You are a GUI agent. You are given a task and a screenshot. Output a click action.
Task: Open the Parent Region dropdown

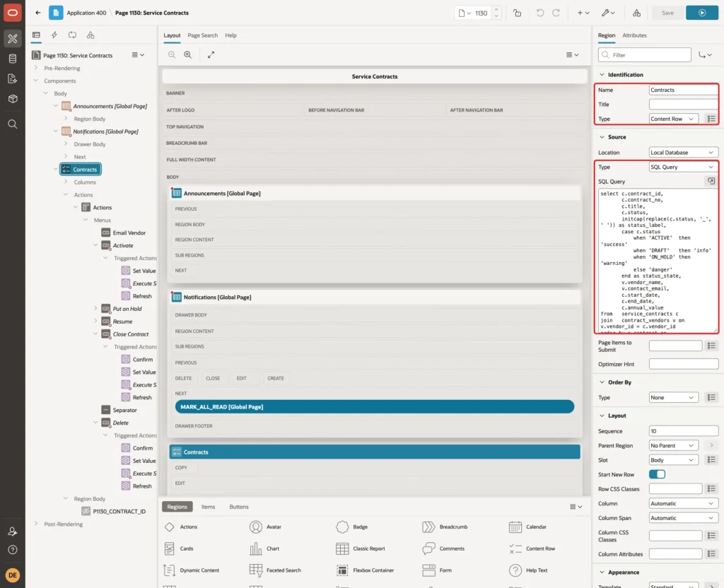coord(673,446)
